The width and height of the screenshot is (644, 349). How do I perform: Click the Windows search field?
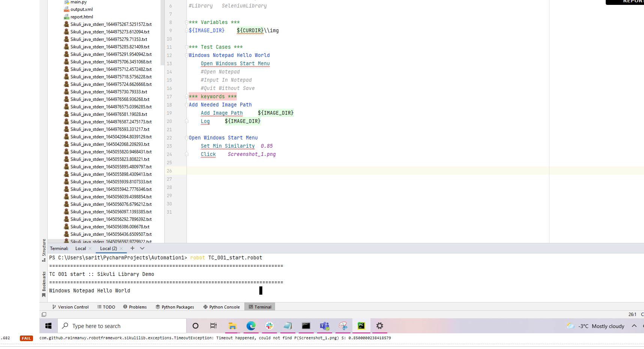point(122,326)
